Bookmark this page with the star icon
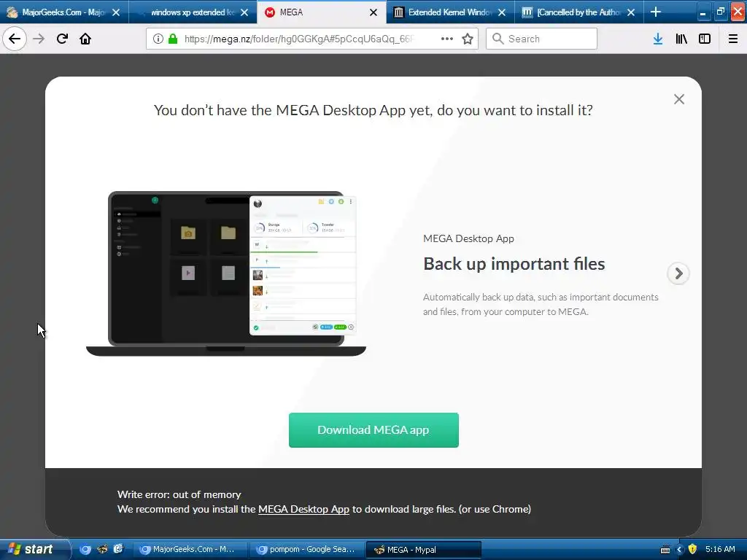The height and width of the screenshot is (560, 747). [x=468, y=39]
